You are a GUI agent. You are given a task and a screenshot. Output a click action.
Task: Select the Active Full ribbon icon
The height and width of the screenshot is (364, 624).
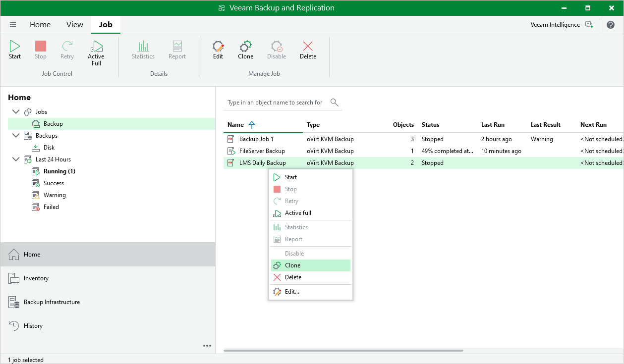tap(96, 50)
